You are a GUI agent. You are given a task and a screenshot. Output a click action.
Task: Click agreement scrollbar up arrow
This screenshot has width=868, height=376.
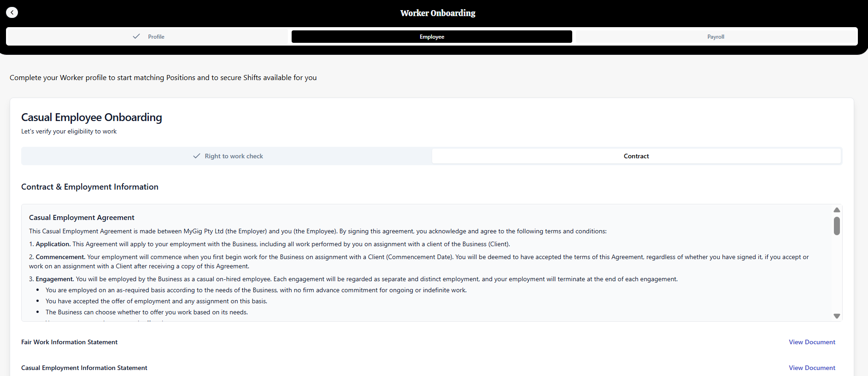[x=837, y=210]
